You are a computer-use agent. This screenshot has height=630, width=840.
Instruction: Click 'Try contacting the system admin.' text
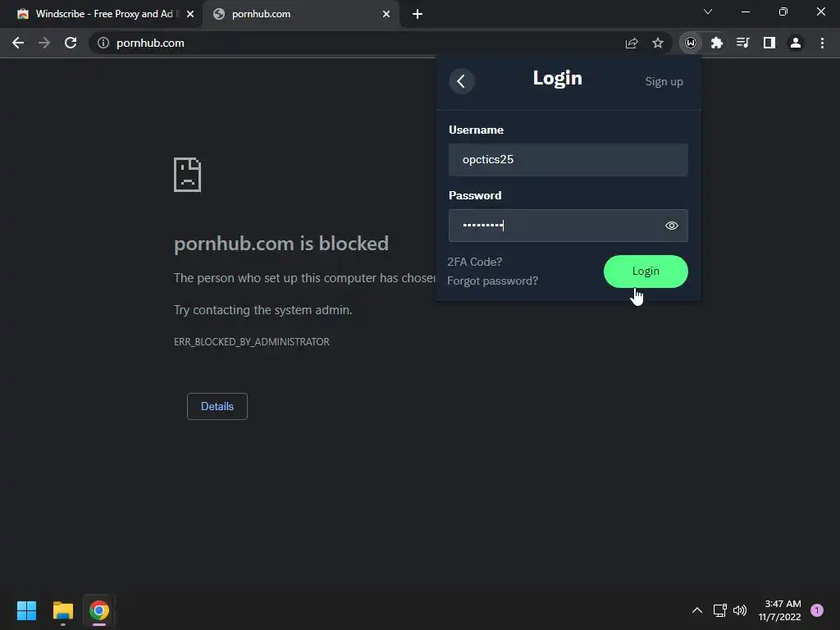pyautogui.click(x=263, y=310)
